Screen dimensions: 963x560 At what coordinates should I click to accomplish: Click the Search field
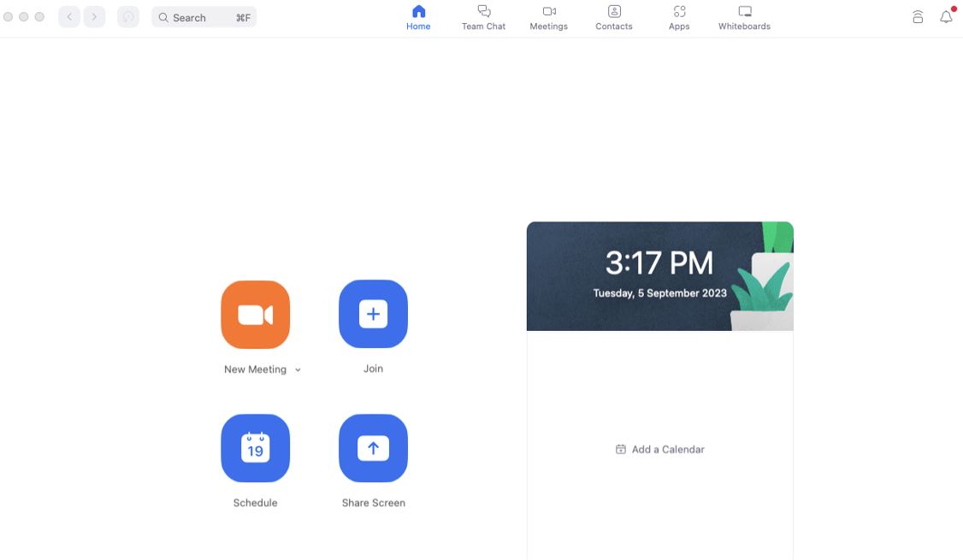tap(204, 17)
